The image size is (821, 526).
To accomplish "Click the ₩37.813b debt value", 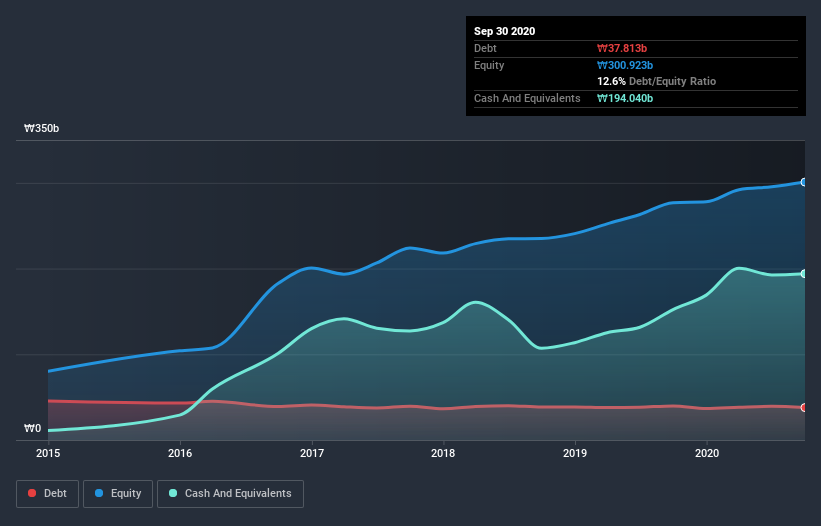I will click(622, 48).
